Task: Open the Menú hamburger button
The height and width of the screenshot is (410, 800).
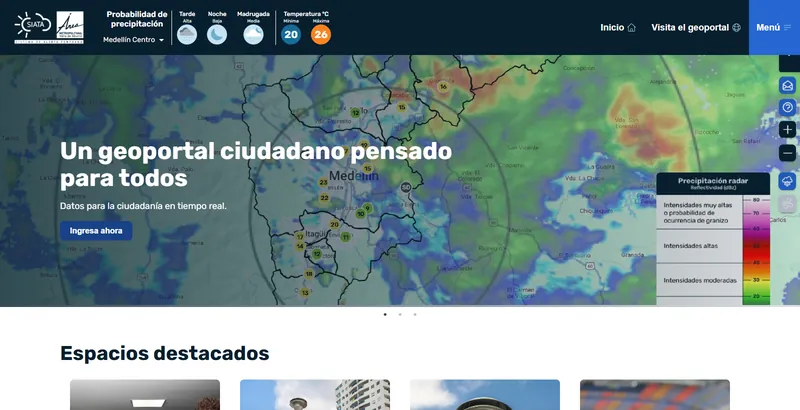Action: tap(774, 28)
